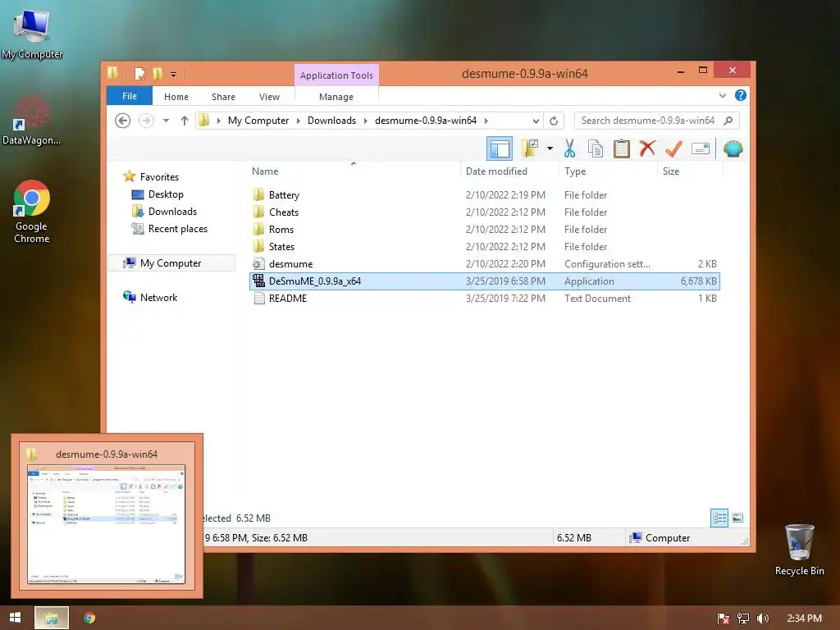Expand the ribbon with the chevron

pyautogui.click(x=723, y=95)
